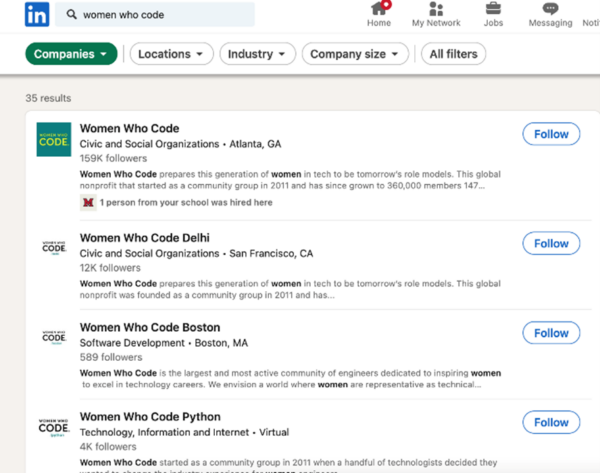The image size is (600, 473).
Task: Click Delhi description 'nonprofit was founded as a community'
Action: tap(290, 289)
